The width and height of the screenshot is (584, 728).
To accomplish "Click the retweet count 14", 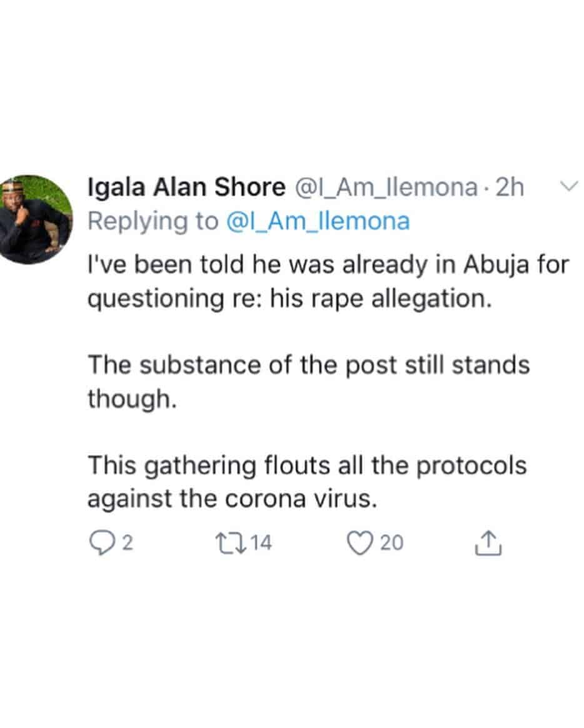I will pos(261,543).
